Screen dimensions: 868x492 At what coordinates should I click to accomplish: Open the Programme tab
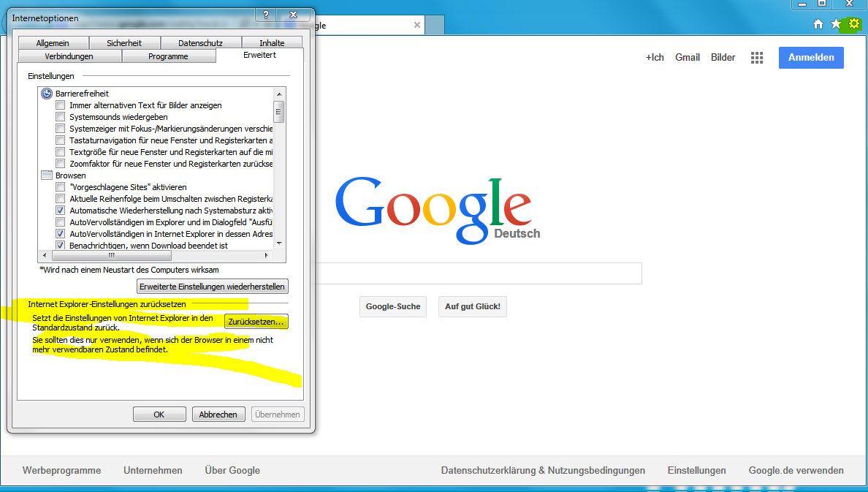(x=169, y=56)
